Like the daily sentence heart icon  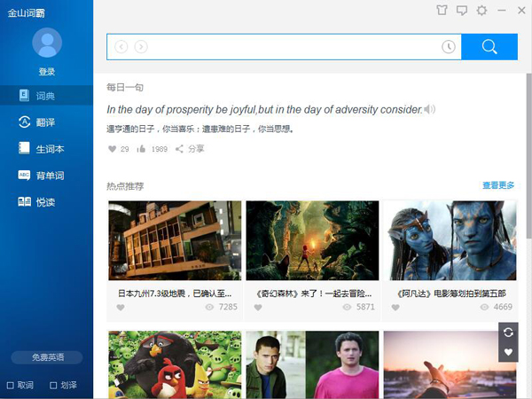click(x=112, y=149)
